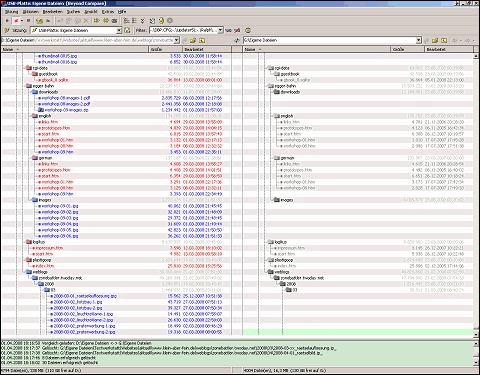Sort right pane by Bearbeitet column header
The height and width of the screenshot is (375, 480).
click(x=449, y=49)
